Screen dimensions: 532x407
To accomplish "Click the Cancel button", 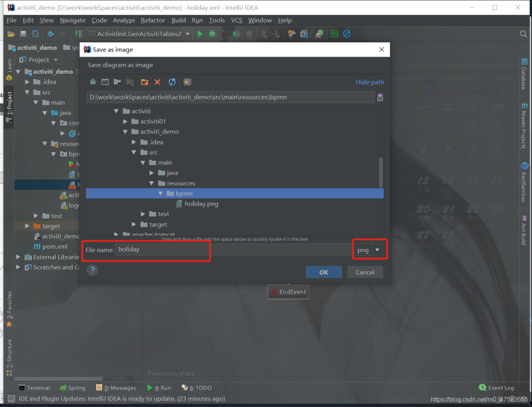I will pyautogui.click(x=365, y=272).
